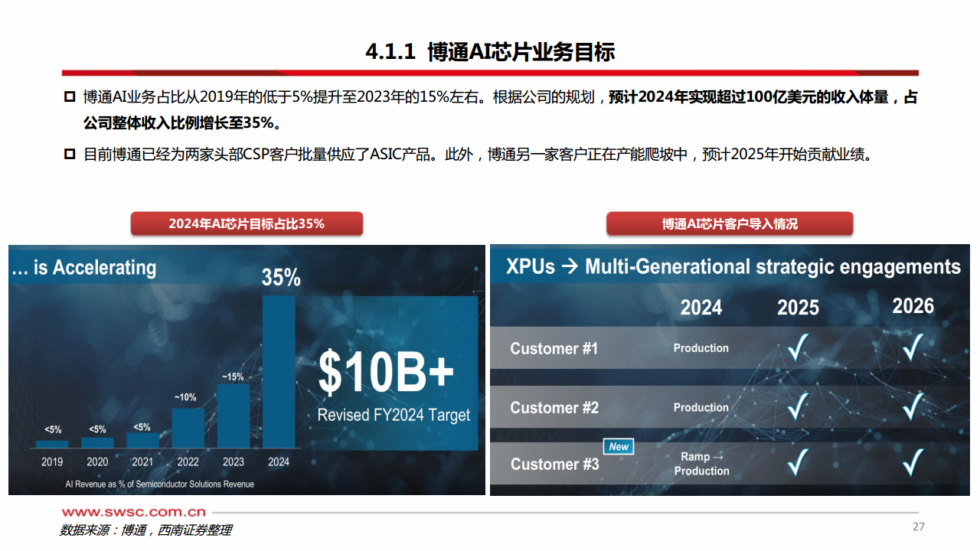Click the 2019 axis label
Screen dimensions: 980x551
point(52,461)
